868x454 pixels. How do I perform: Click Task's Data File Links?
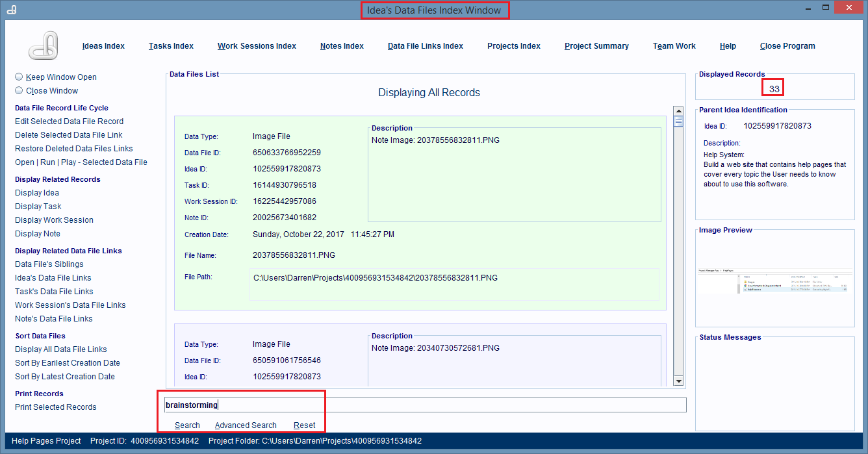pyautogui.click(x=54, y=292)
